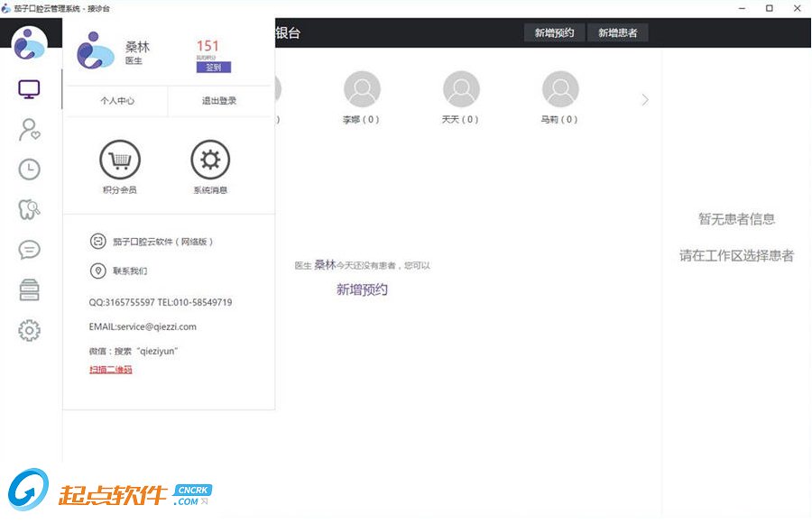Click the app icon in title bar

point(5,8)
